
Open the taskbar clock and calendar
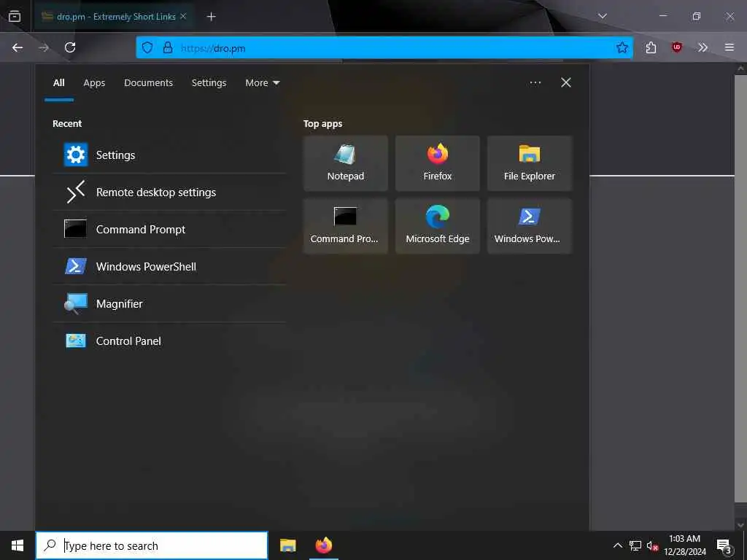(684, 545)
